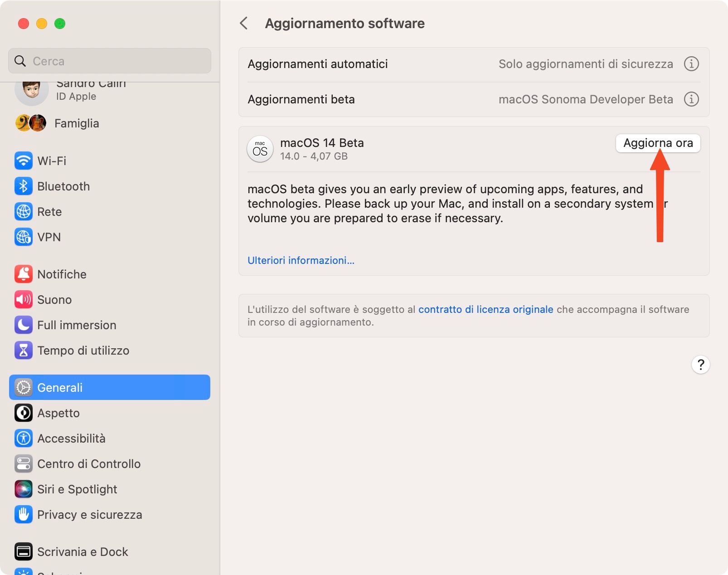This screenshot has height=575, width=728.
Task: Click the green zoom window button
Action: point(60,23)
